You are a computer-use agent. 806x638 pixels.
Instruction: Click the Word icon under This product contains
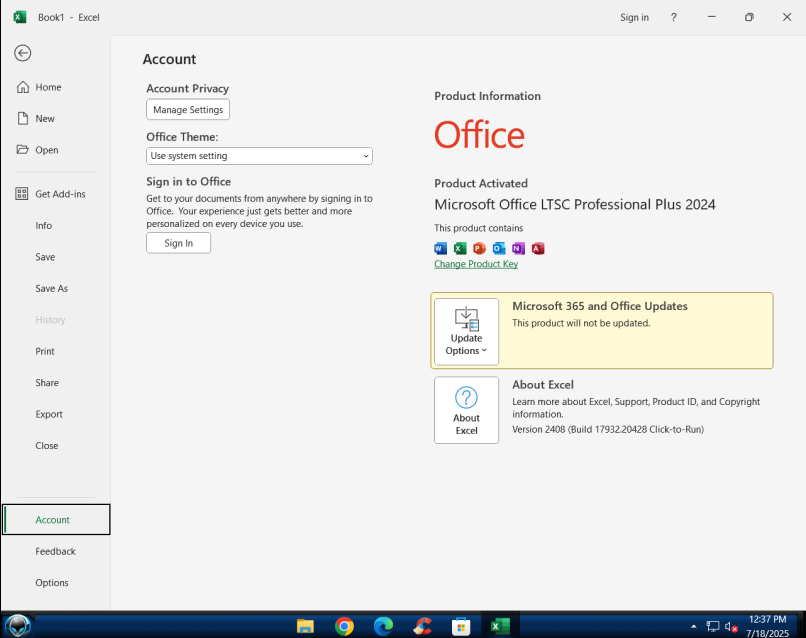click(441, 249)
